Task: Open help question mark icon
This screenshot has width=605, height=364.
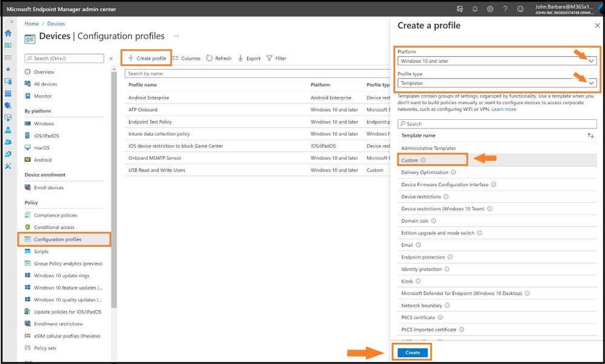Action: coord(505,9)
